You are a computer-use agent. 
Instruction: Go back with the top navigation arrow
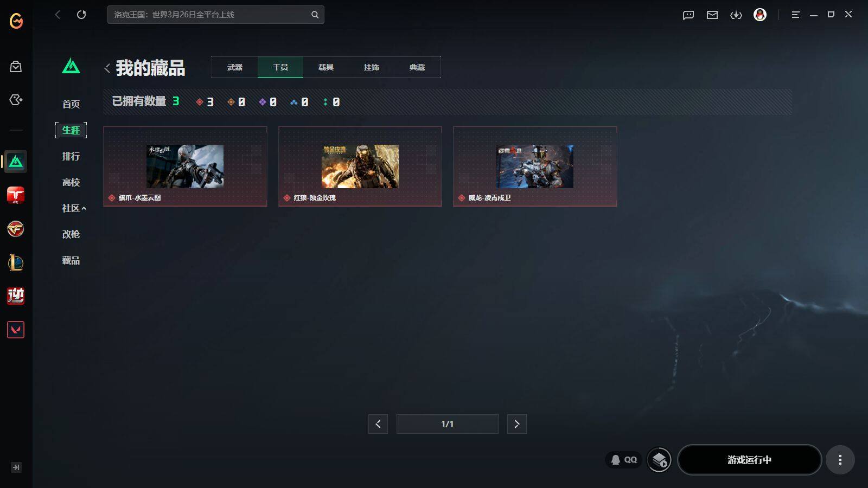(x=58, y=15)
